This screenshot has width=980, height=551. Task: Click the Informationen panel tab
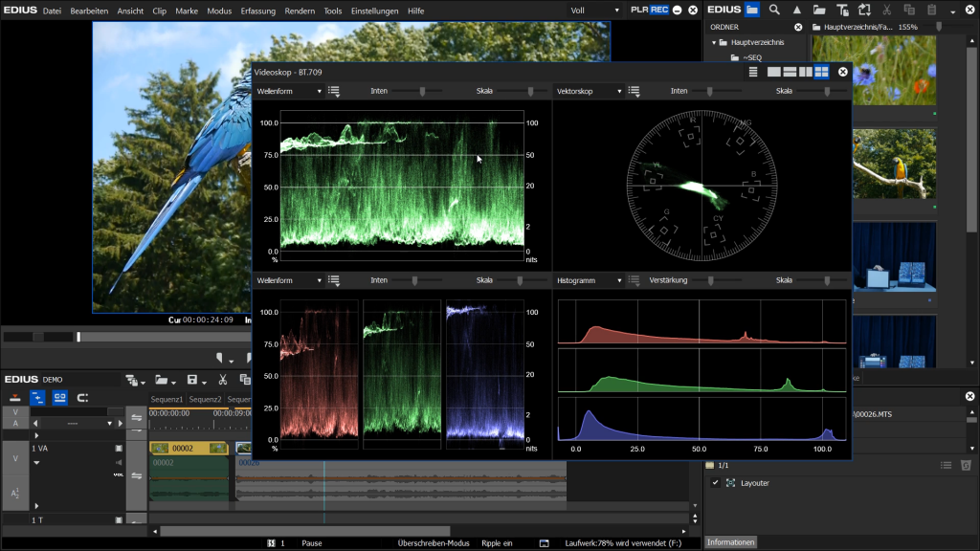[x=730, y=542]
